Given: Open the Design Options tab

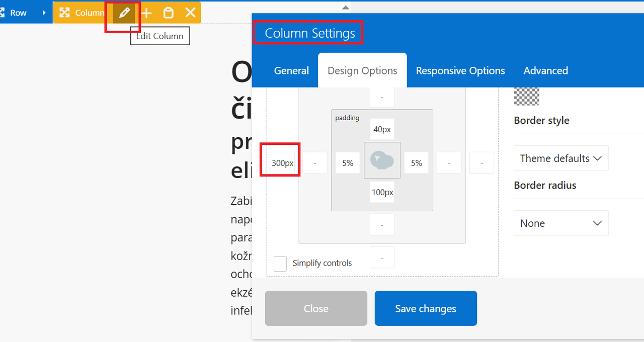Looking at the screenshot, I should pyautogui.click(x=362, y=71).
